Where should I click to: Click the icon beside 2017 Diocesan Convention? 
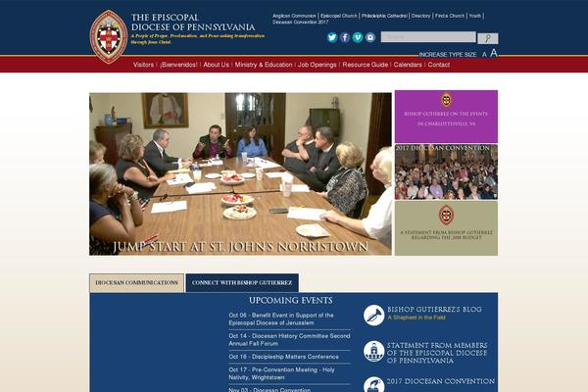point(374,384)
